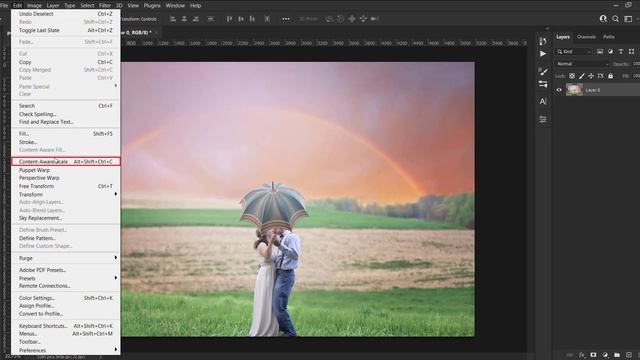Switch to the Channels tab

pyautogui.click(x=586, y=37)
